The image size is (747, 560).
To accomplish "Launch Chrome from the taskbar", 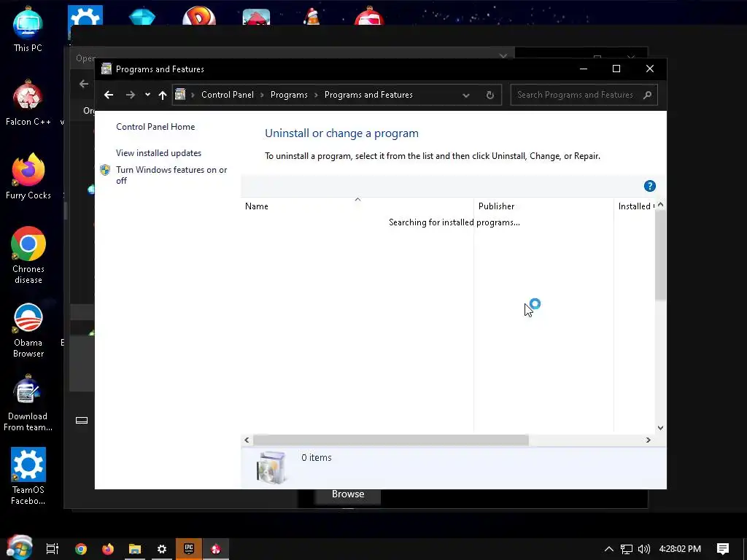I will click(x=81, y=549).
